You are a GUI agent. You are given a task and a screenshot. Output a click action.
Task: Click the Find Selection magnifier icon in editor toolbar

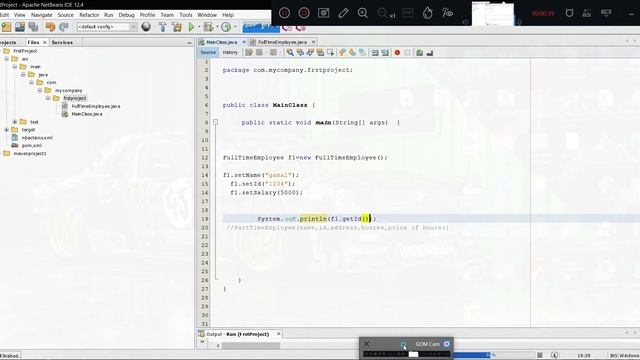point(290,52)
